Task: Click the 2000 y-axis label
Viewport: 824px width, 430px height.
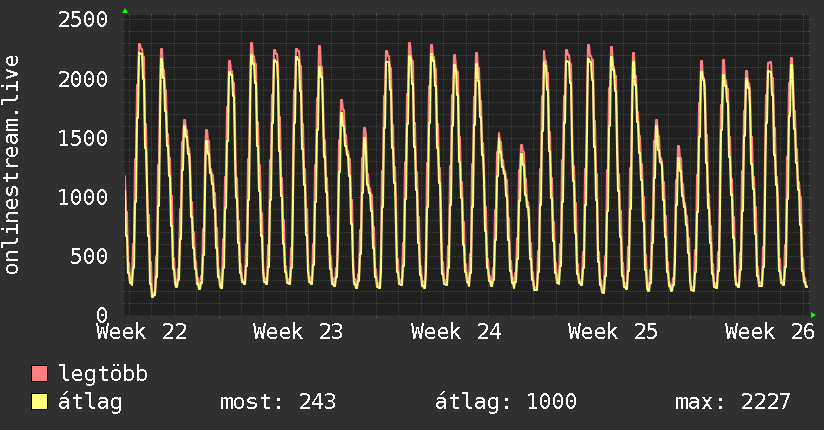Action: [x=83, y=79]
